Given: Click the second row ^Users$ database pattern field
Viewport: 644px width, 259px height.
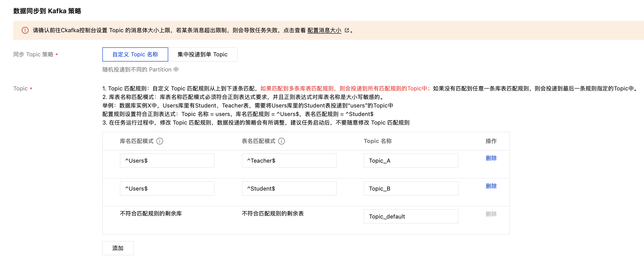Looking at the screenshot, I should [167, 188].
